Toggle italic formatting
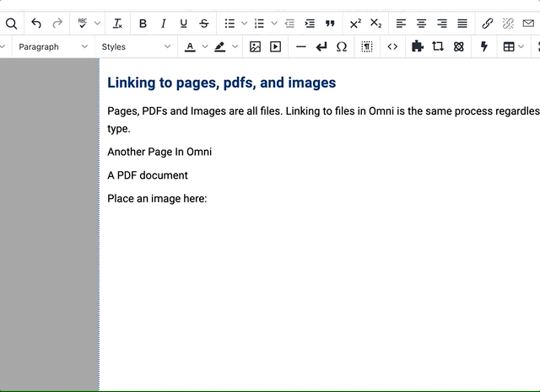 tap(163, 24)
